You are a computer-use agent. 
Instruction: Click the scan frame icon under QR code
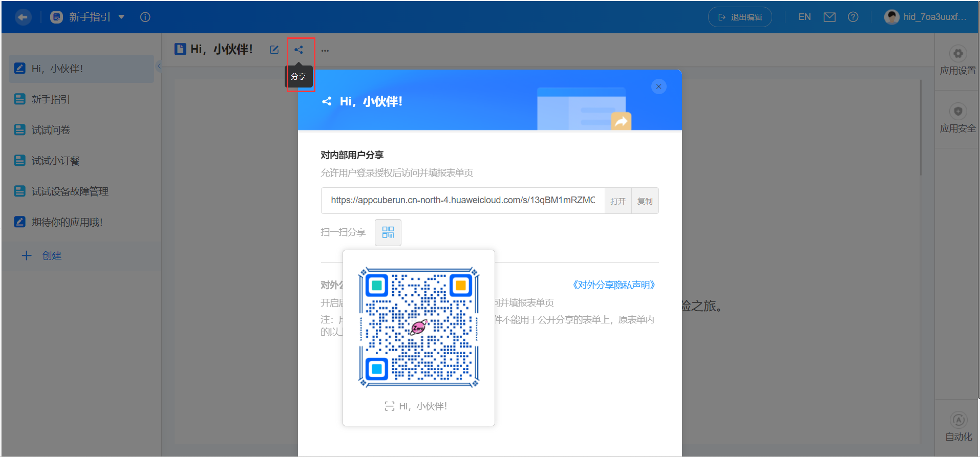coord(390,406)
